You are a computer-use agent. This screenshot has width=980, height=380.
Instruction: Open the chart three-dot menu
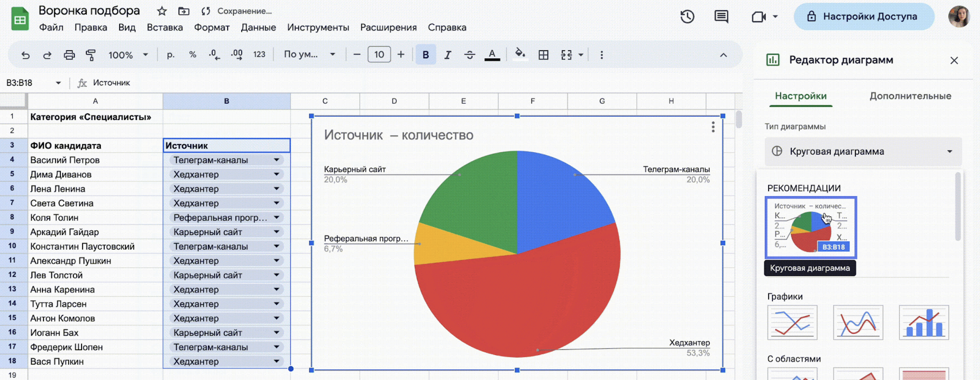[x=713, y=127]
